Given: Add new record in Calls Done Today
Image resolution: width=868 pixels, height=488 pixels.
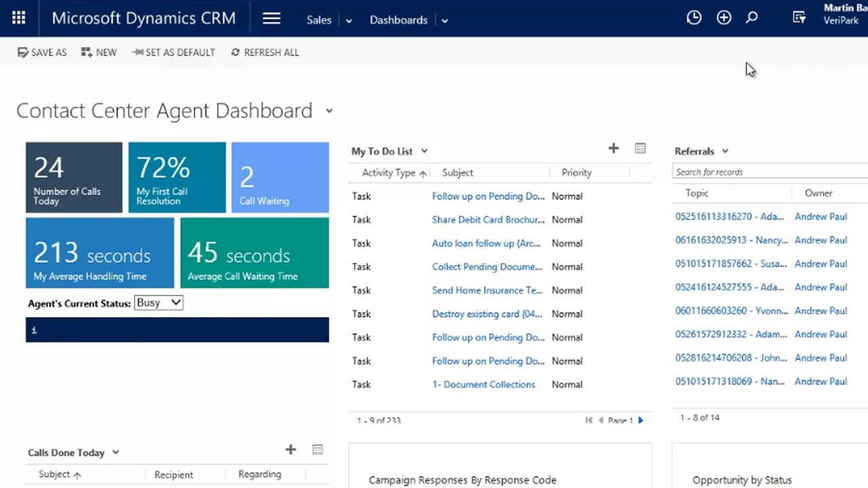Looking at the screenshot, I should click(x=291, y=449).
